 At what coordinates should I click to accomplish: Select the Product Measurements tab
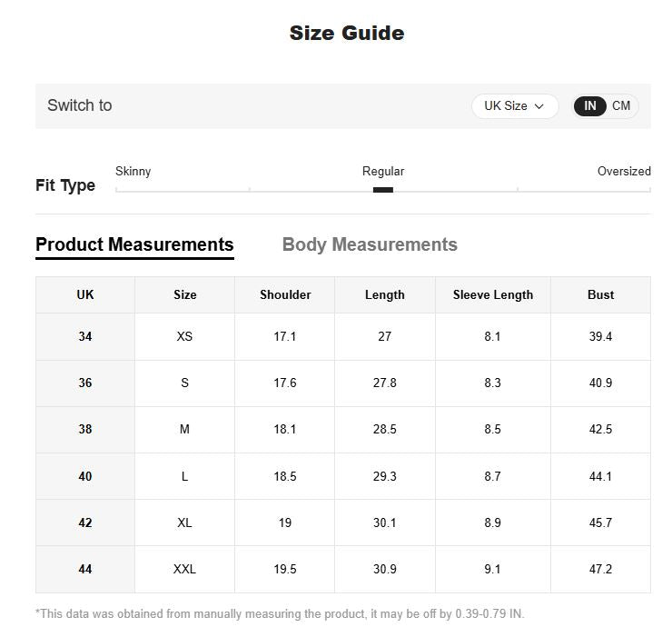coord(134,245)
